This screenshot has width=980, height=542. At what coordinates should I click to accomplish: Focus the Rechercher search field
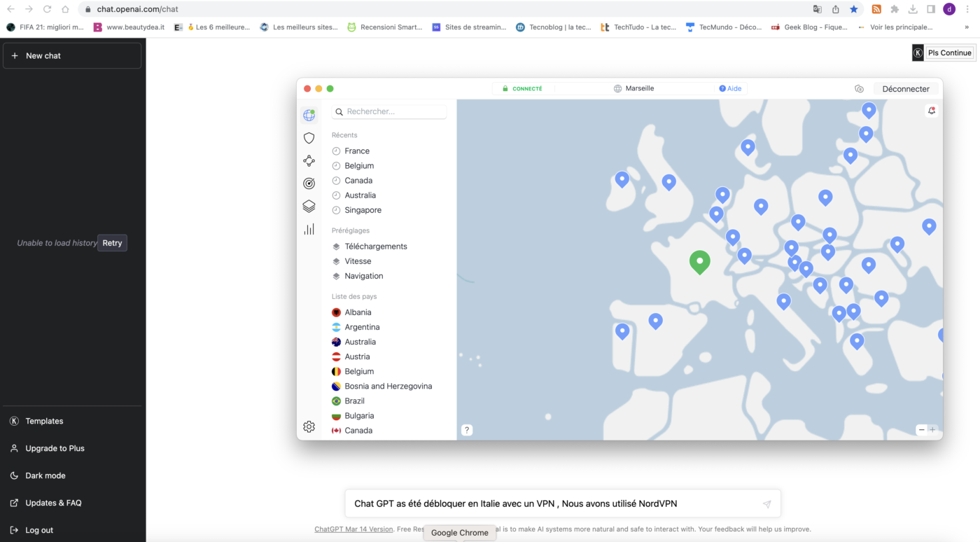pyautogui.click(x=388, y=111)
